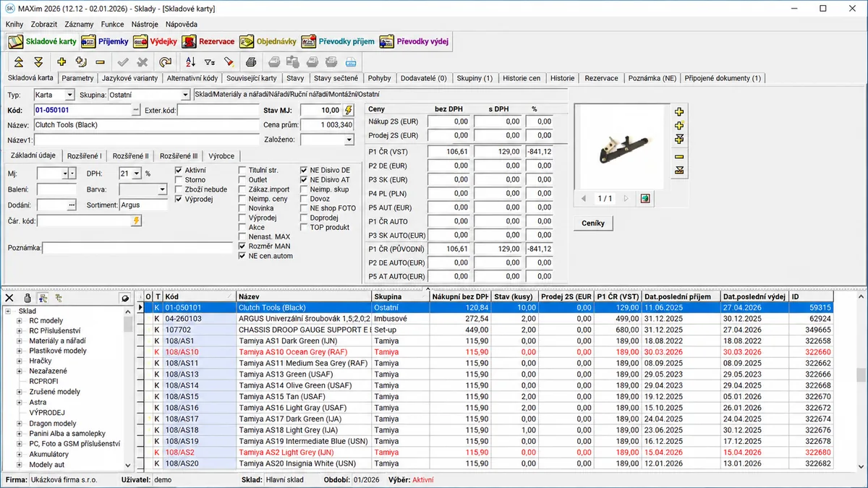Open the Založeno date dropdown

point(349,140)
